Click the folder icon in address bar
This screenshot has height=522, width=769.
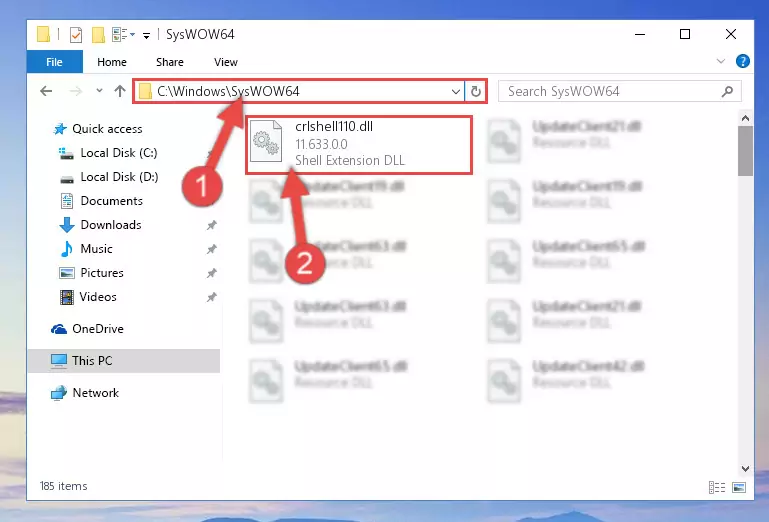click(x=145, y=91)
